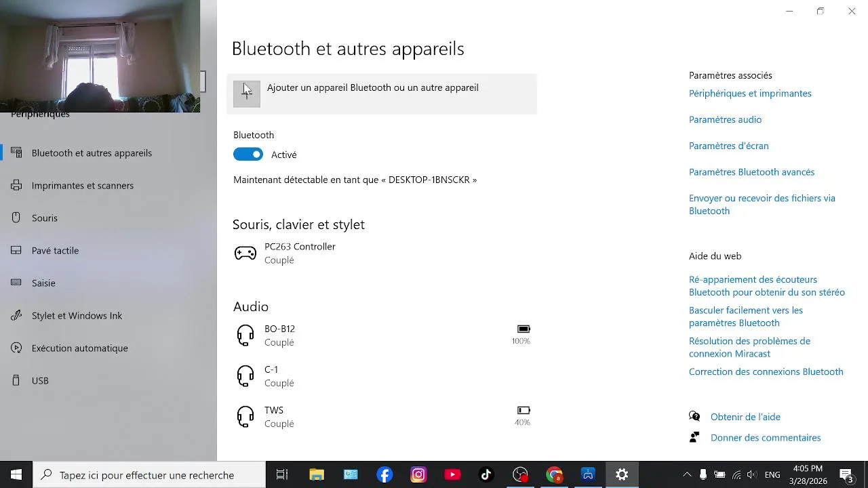Select the C-1 device name text
This screenshot has width=868, height=488.
pyautogui.click(x=271, y=369)
